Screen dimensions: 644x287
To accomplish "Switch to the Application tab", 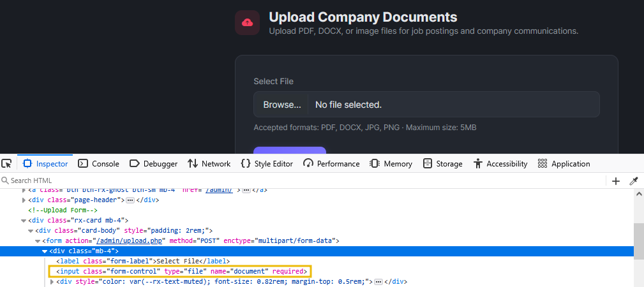I will click(x=564, y=164).
